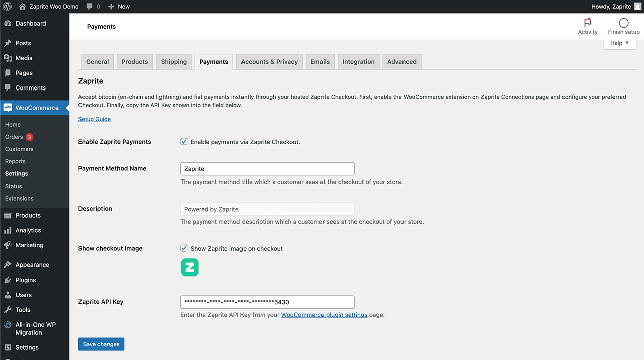Open Reports submenu item
Viewport: 644px width, 360px height.
click(x=15, y=161)
